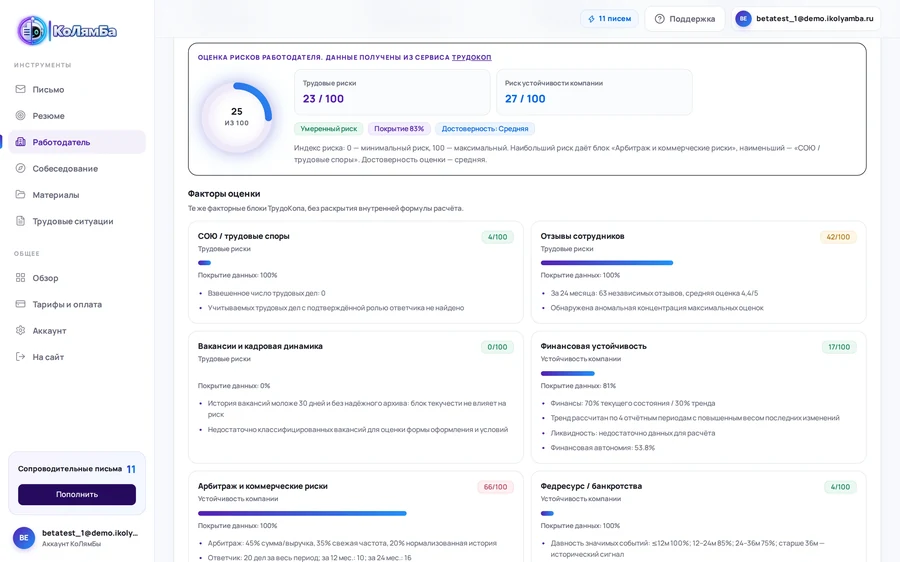Image resolution: width=900 pixels, height=562 pixels.
Task: Click the На сайт exit icon
Action: click(x=21, y=356)
